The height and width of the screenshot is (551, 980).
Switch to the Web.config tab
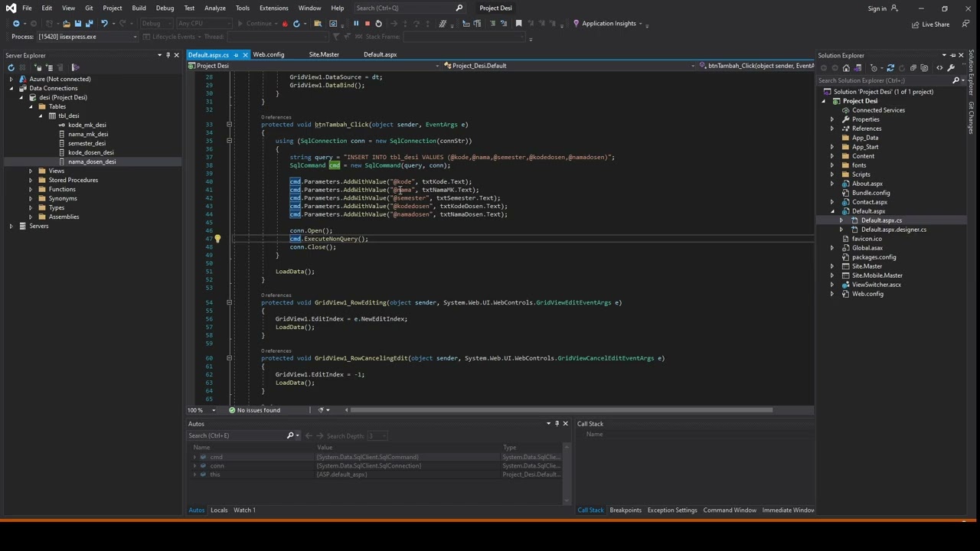pos(269,55)
